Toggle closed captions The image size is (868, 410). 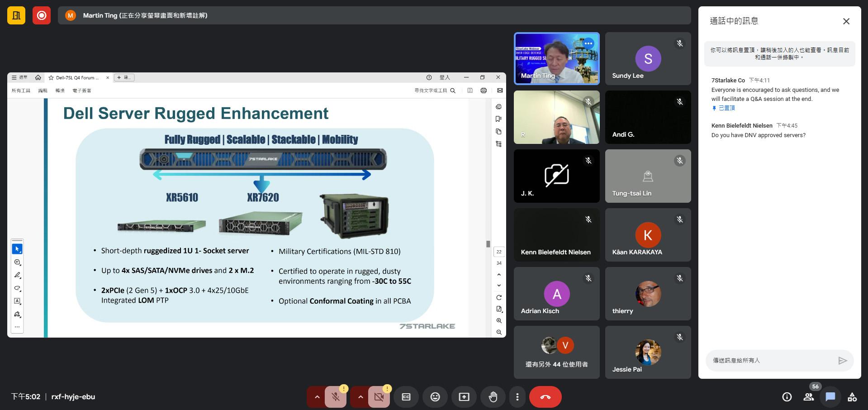coord(406,397)
